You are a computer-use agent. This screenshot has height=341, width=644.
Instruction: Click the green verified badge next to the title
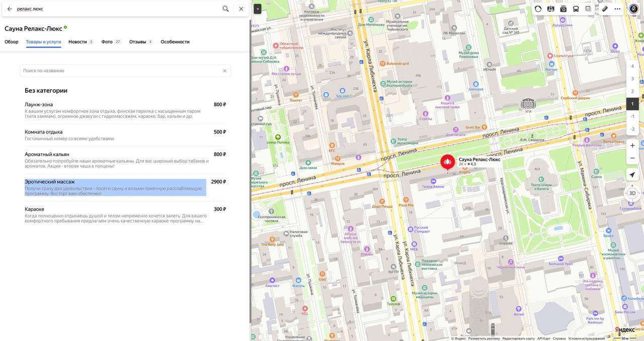pos(65,27)
